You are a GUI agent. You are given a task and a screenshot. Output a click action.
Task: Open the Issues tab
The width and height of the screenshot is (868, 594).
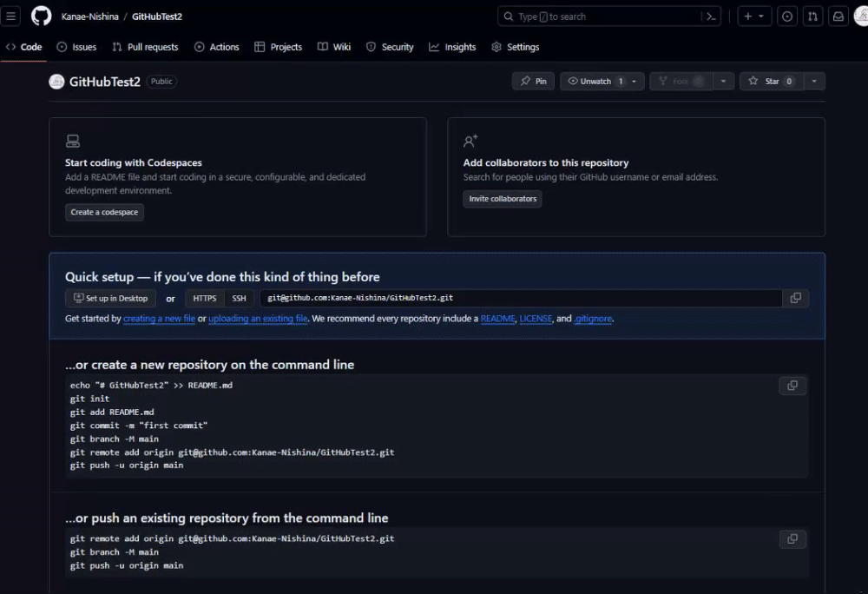pos(77,47)
